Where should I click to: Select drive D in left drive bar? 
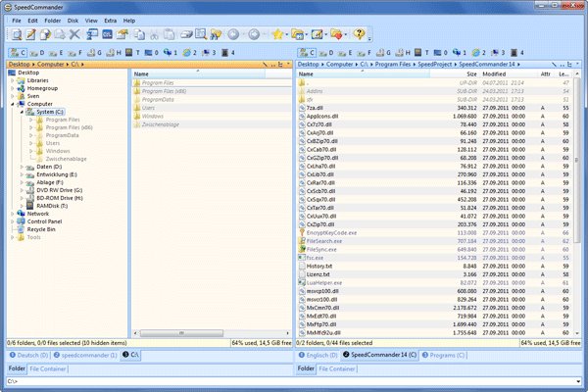(37, 53)
